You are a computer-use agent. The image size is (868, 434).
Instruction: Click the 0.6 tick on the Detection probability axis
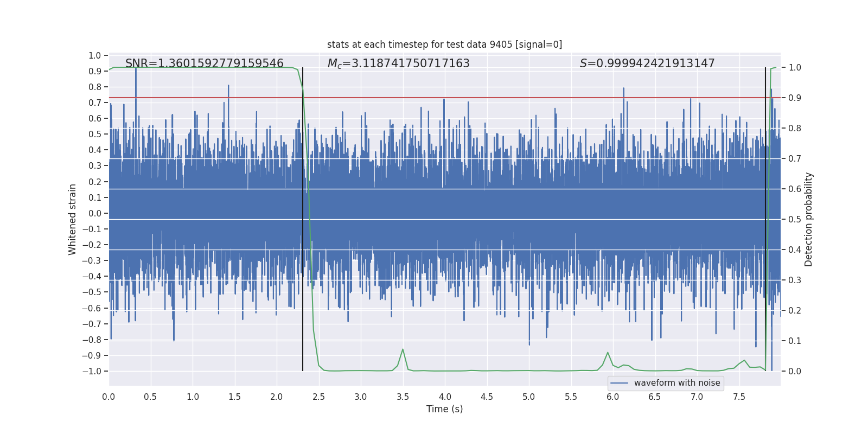point(795,189)
